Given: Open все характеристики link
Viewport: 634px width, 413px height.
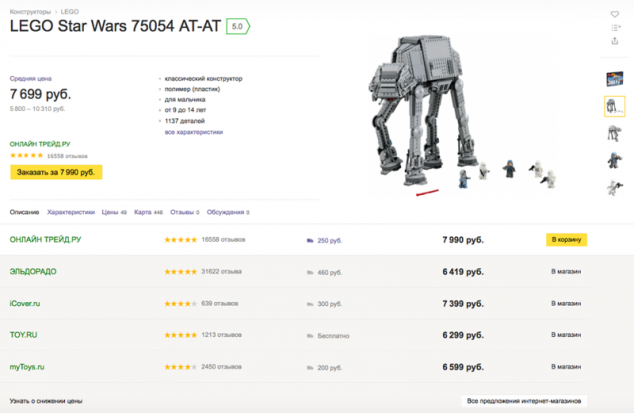Looking at the screenshot, I should (x=194, y=132).
